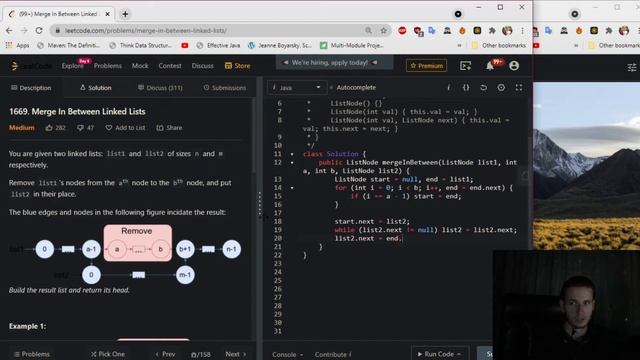Open the Explore menu
The height and width of the screenshot is (360, 640).
click(x=72, y=66)
